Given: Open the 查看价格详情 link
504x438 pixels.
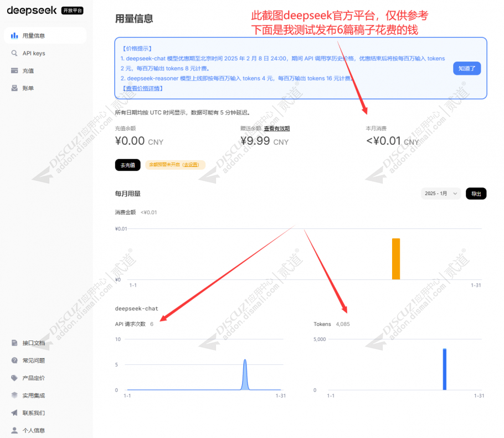Looking at the screenshot, I should (143, 88).
